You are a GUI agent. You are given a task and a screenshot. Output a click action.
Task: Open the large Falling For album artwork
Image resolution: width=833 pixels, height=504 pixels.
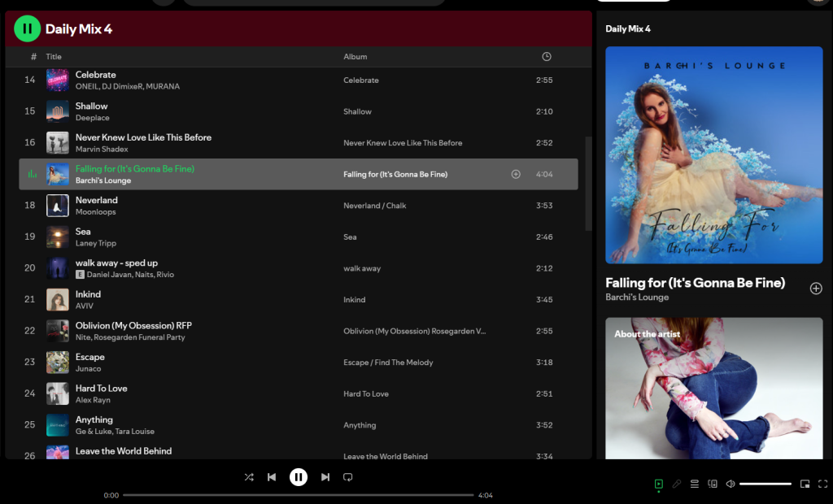click(714, 155)
